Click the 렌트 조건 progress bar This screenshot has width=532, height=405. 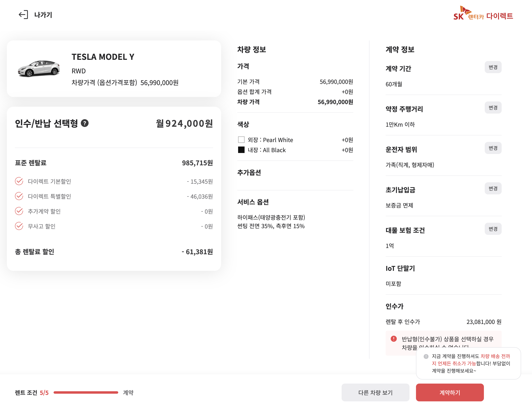click(86, 392)
